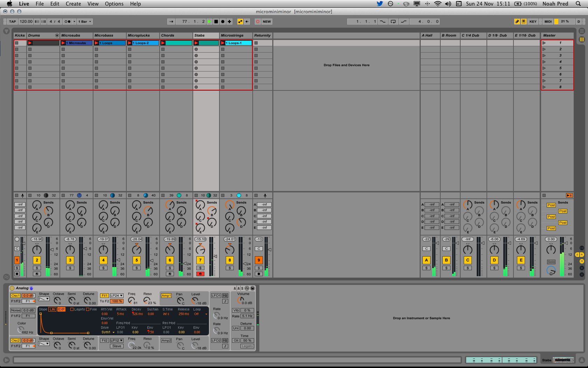
Task: Toggle the first Post button on Master
Action: coord(551,205)
